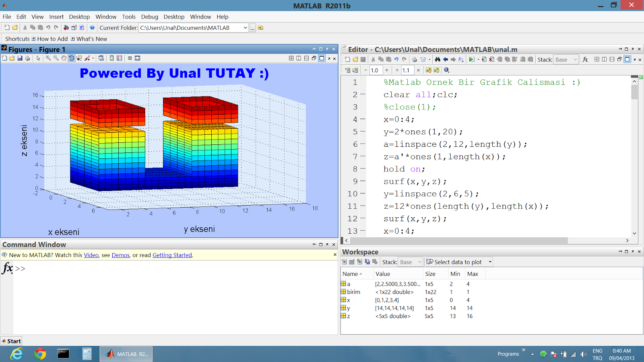
Task: Open the Video link in Command Window
Action: click(x=91, y=255)
